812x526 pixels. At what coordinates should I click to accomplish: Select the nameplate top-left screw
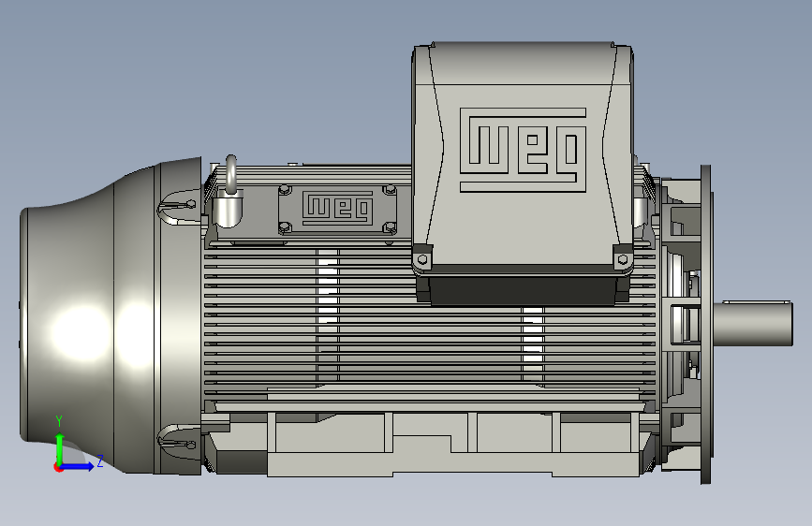tap(285, 190)
